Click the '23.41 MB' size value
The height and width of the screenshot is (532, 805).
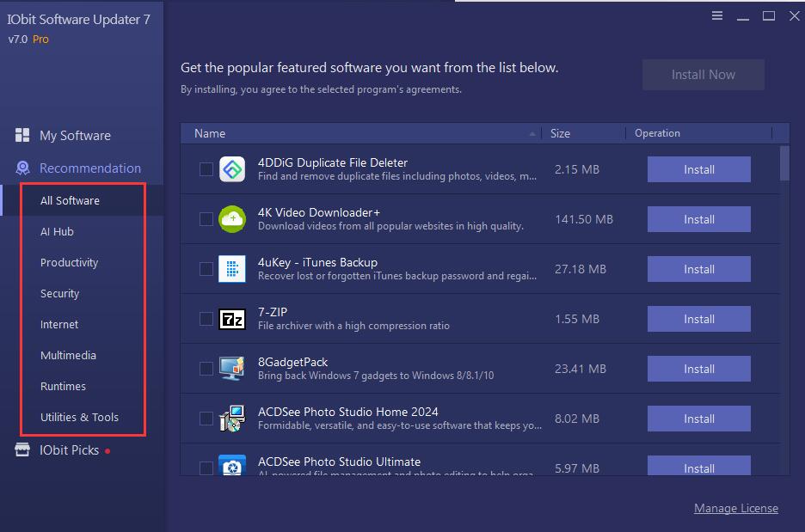581,369
